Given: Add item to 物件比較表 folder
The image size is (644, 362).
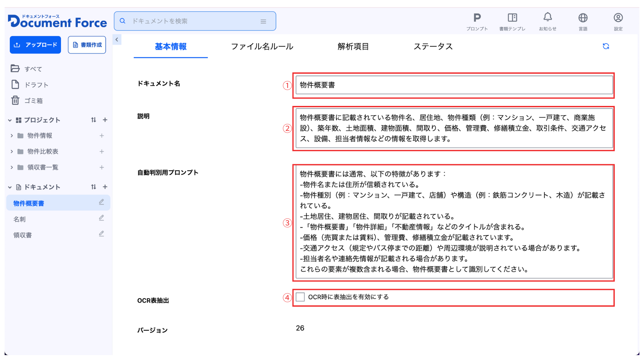Looking at the screenshot, I should pos(102,152).
